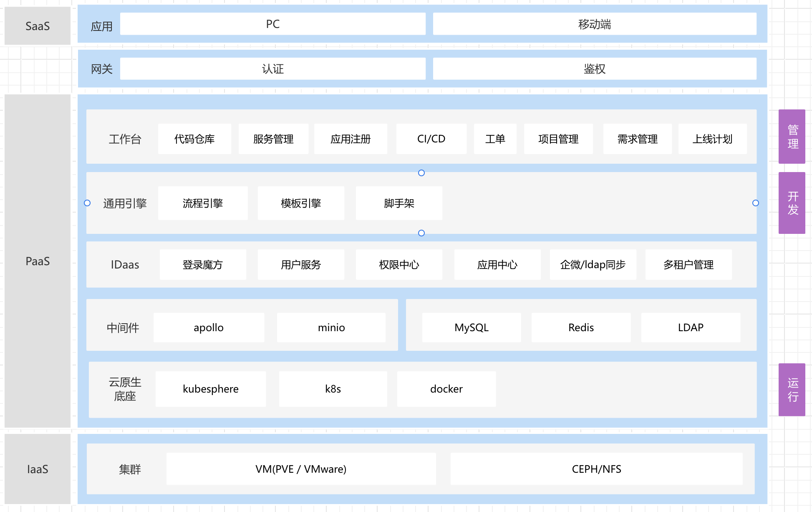
Task: Select the 需求管理 box
Action: 638,139
